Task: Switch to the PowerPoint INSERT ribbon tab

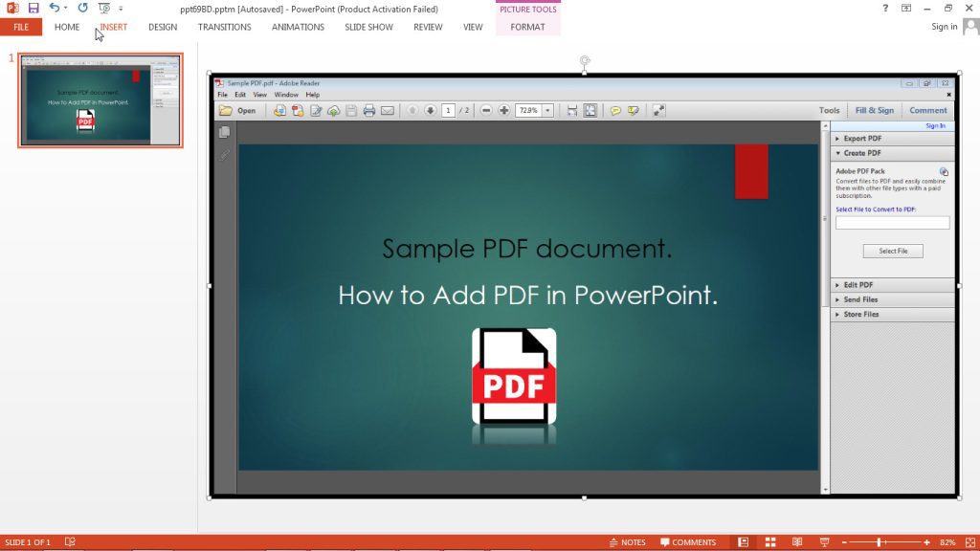Action: click(112, 27)
